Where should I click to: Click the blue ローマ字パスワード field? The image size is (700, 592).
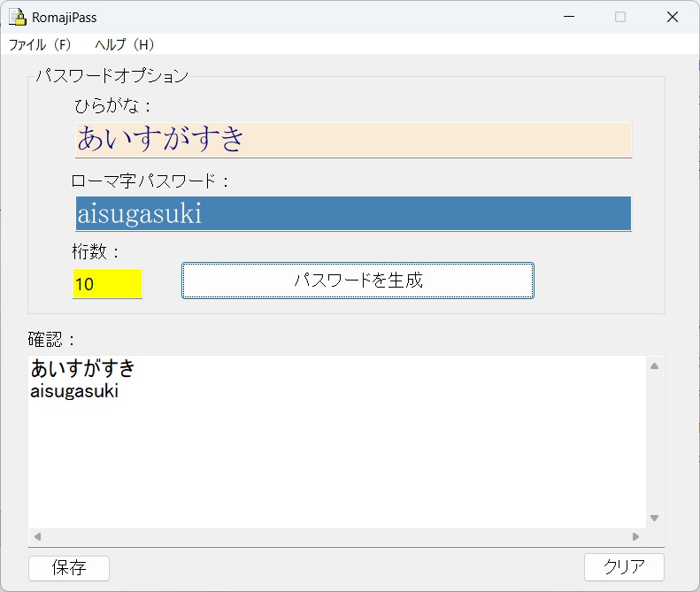(x=353, y=213)
